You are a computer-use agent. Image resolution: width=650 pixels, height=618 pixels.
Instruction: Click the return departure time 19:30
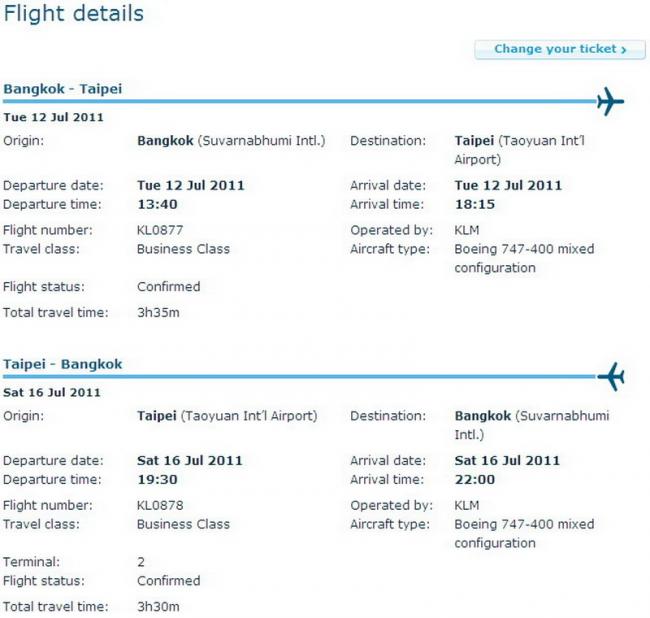point(157,479)
